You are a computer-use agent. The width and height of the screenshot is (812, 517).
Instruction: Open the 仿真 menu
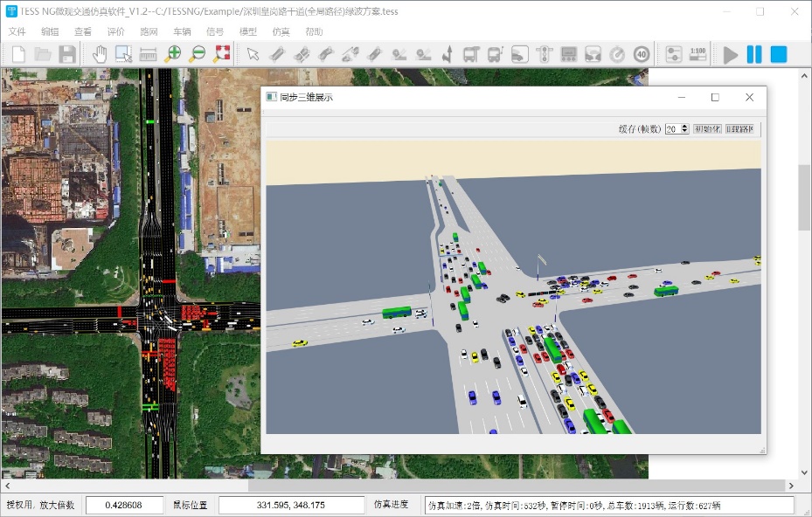coord(281,31)
